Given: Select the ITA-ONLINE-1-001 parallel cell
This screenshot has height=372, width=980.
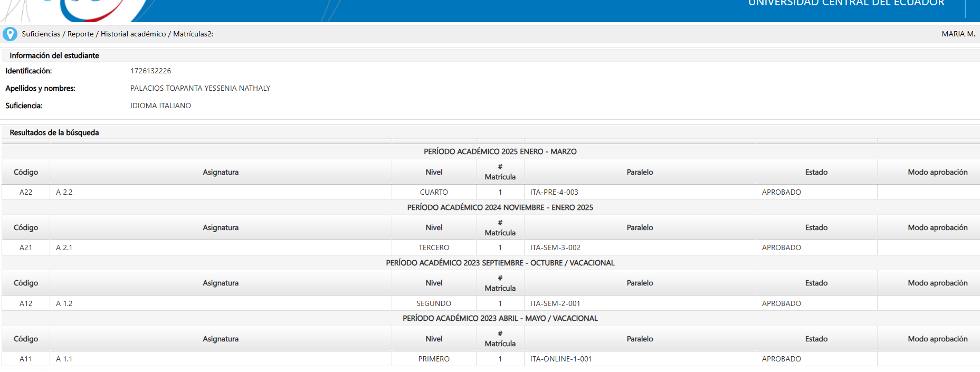Looking at the screenshot, I should pos(640,359).
